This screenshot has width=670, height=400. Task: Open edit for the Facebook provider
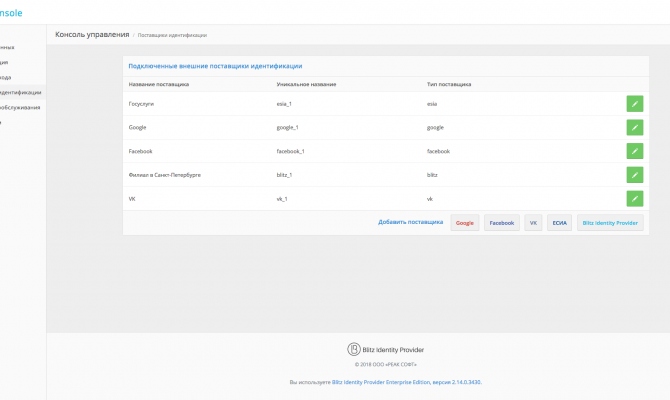pyautogui.click(x=634, y=151)
